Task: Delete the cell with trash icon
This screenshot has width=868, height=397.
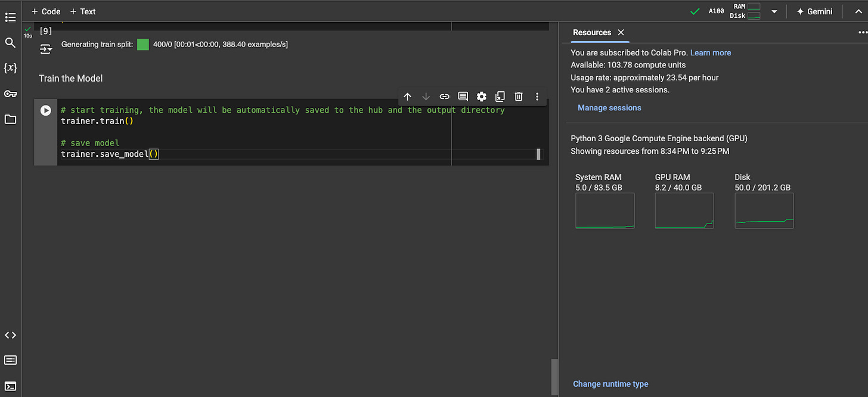Action: click(519, 97)
